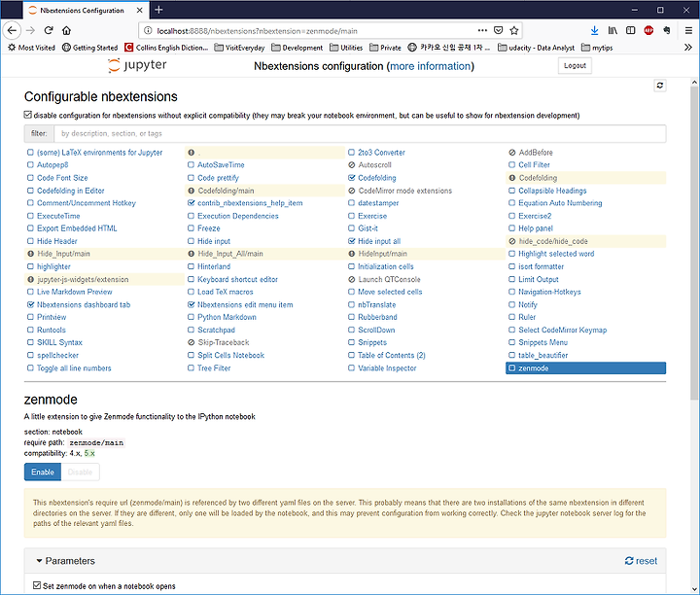Click the reset link in Parameters

[641, 561]
